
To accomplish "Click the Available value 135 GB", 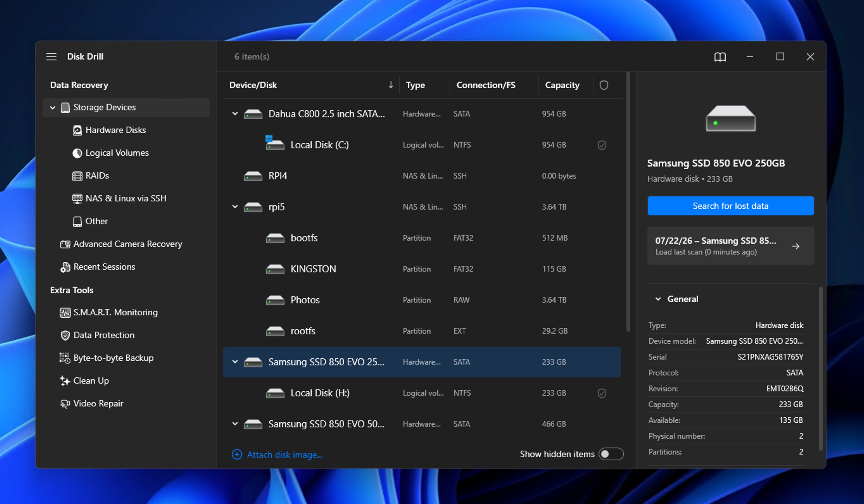I will [791, 420].
